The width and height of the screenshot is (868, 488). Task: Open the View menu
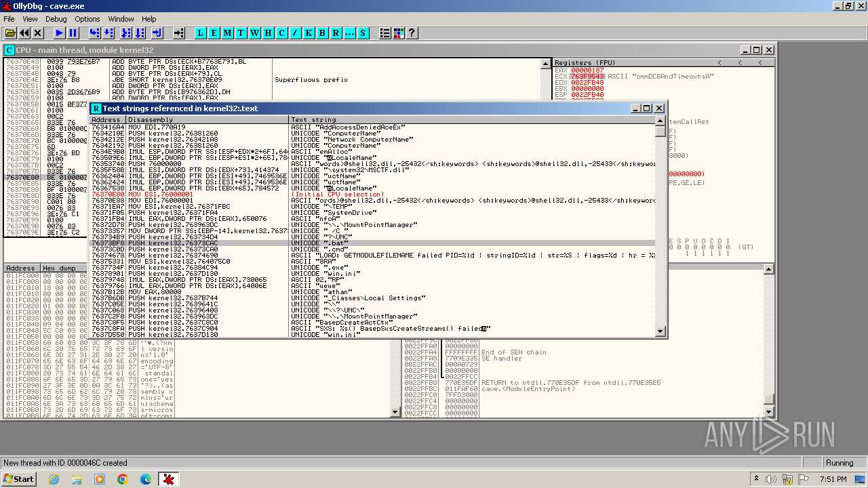pos(30,19)
